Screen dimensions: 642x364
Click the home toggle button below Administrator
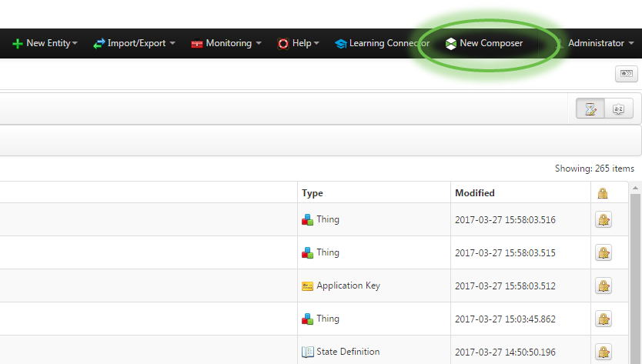[x=626, y=74]
